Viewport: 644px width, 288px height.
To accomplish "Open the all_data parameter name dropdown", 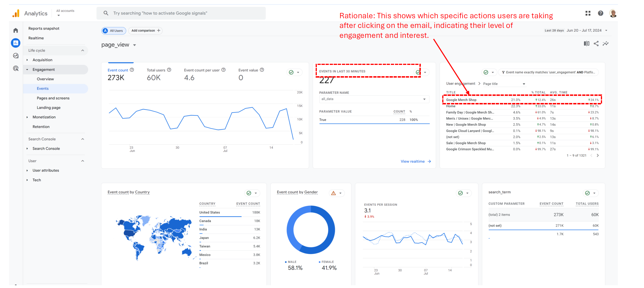I will click(374, 99).
